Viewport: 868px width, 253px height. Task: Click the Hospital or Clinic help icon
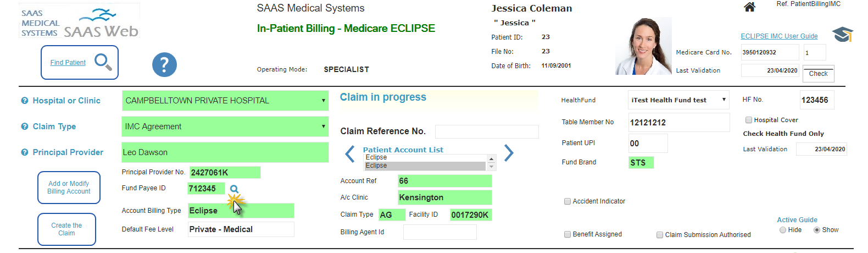pos(25,101)
